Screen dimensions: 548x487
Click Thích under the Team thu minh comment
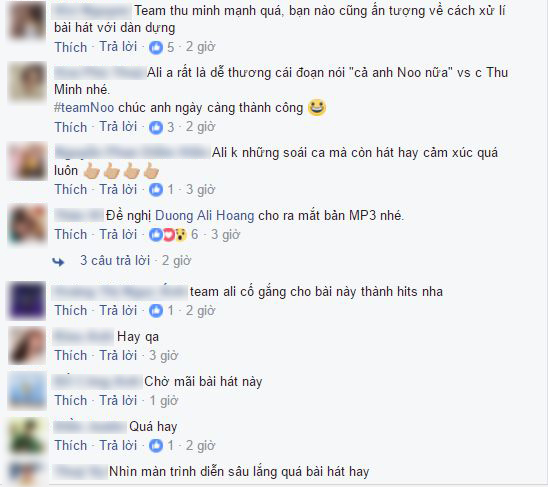tap(71, 47)
